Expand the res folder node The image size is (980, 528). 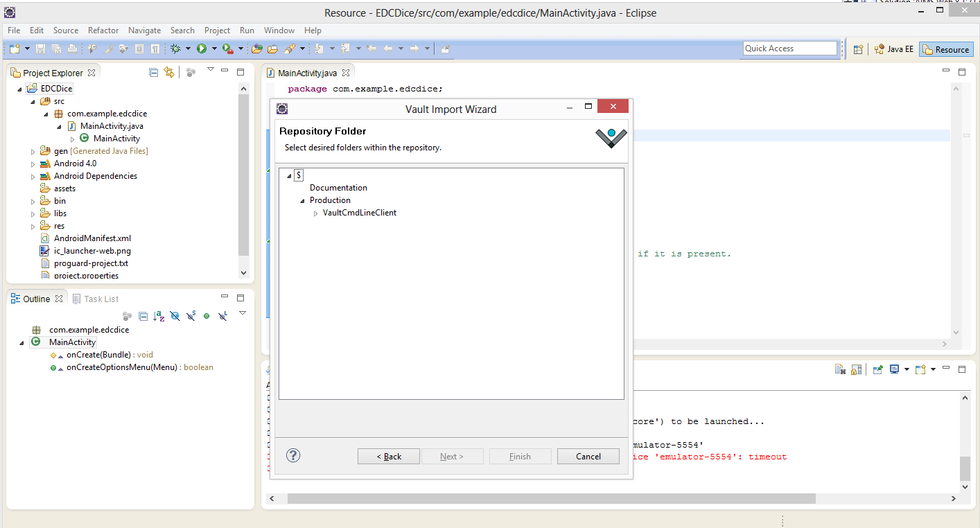click(x=33, y=226)
